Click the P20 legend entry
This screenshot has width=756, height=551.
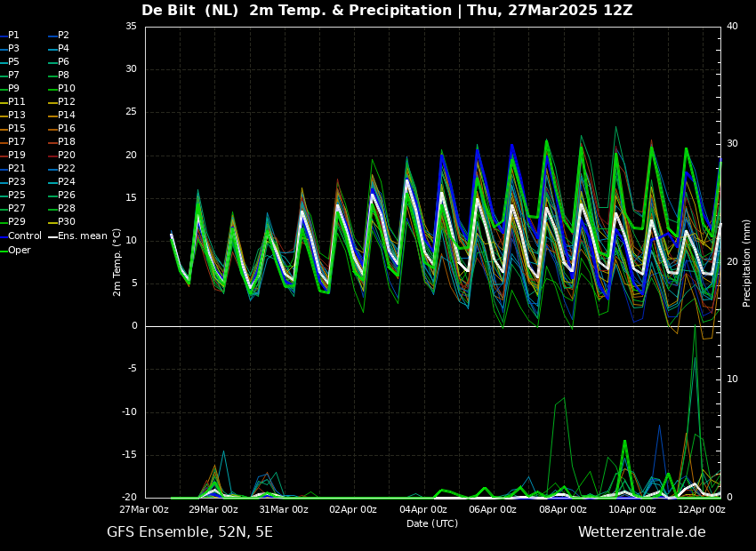tap(66, 156)
